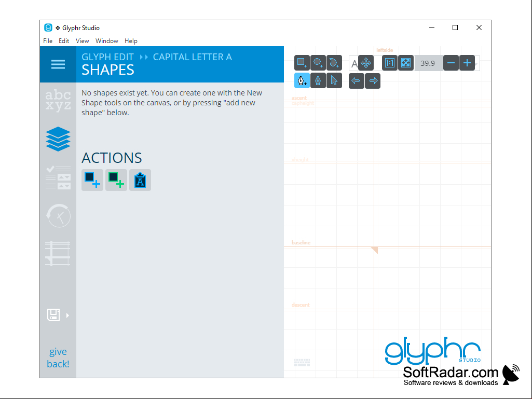The image size is (532, 399).
Task: Follow the 'give back!' link
Action: (58, 357)
